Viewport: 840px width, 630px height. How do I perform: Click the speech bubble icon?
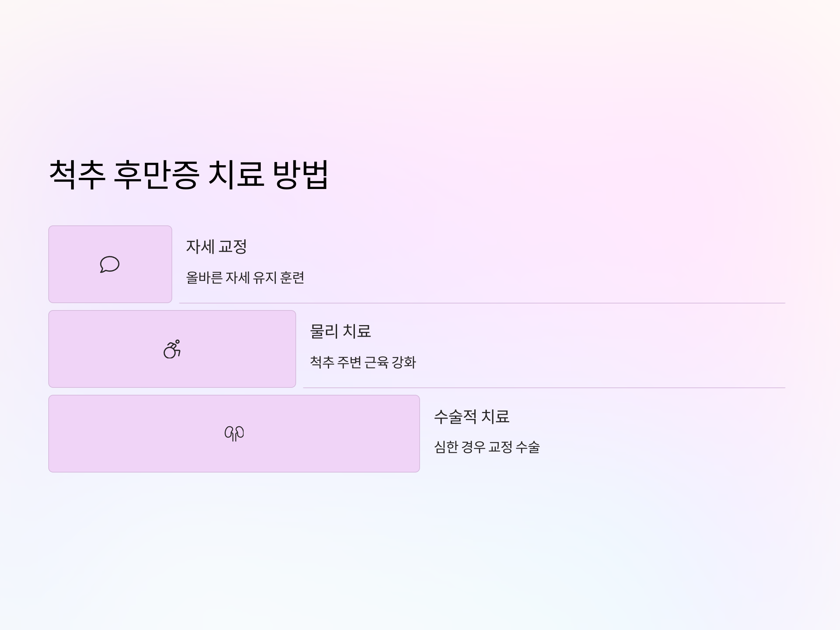tap(110, 264)
